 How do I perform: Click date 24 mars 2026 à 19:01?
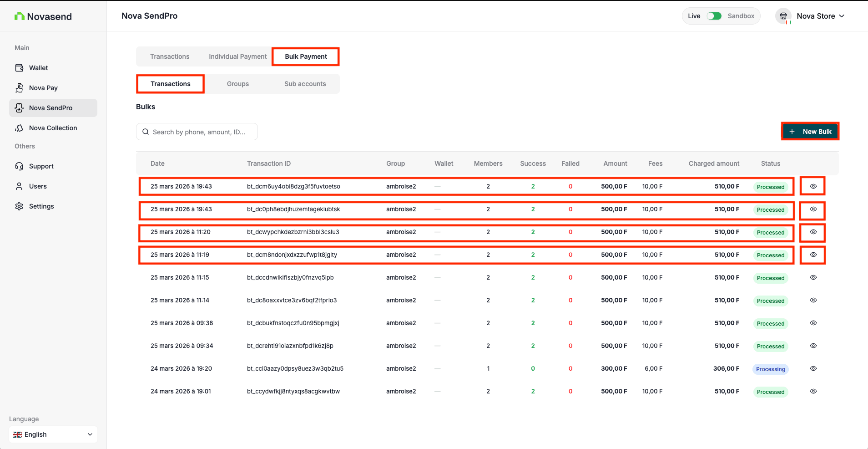click(x=181, y=391)
